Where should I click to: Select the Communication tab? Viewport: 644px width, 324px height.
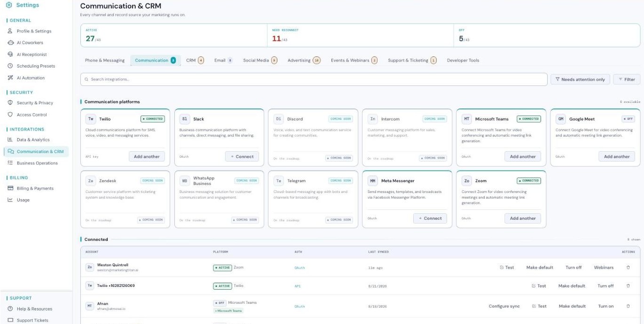coord(155,60)
